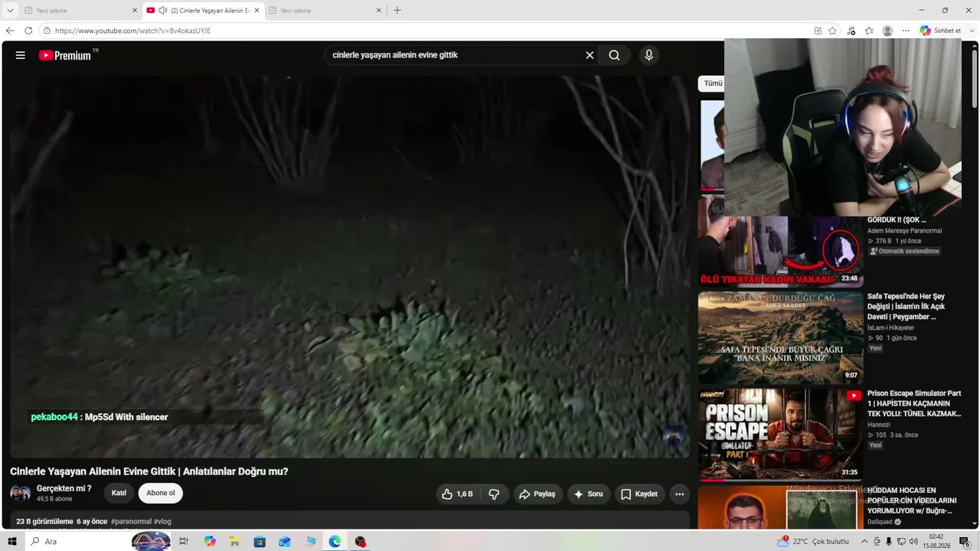Start voice search with the microphone
This screenshot has height=551, width=980.
648,55
